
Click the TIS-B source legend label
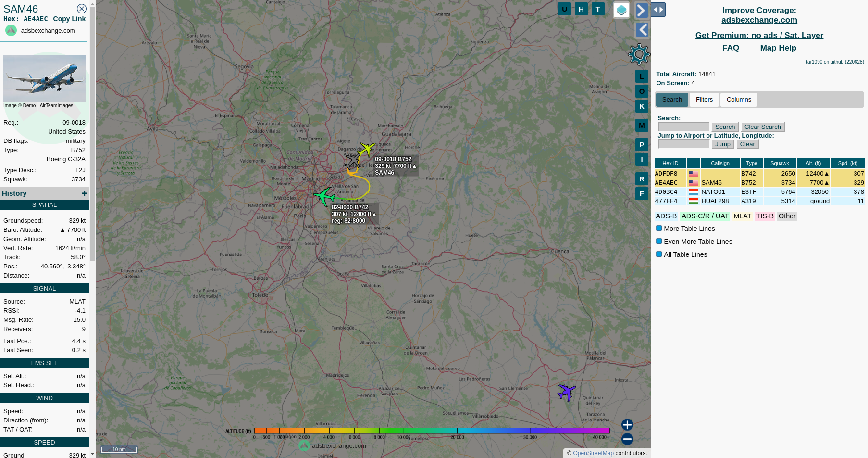[765, 216]
